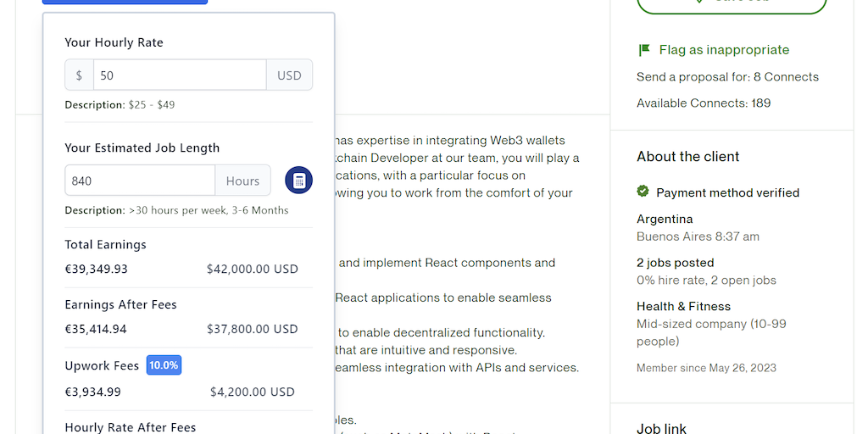Click the Hours unit suffix box
This screenshot has height=434, width=868.
pyautogui.click(x=242, y=181)
